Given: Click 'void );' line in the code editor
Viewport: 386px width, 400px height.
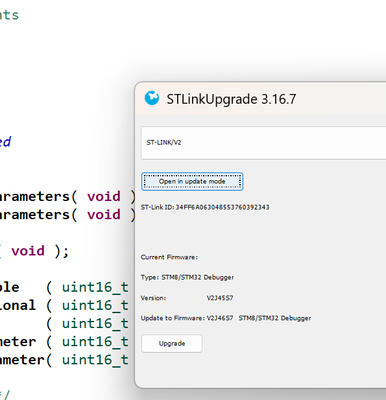Looking at the screenshot, I should point(40,251).
